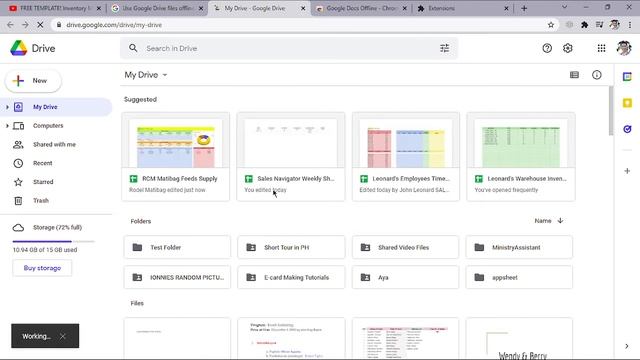This screenshot has width=640, height=360.
Task: Open the Google account avatar
Action: [624, 48]
